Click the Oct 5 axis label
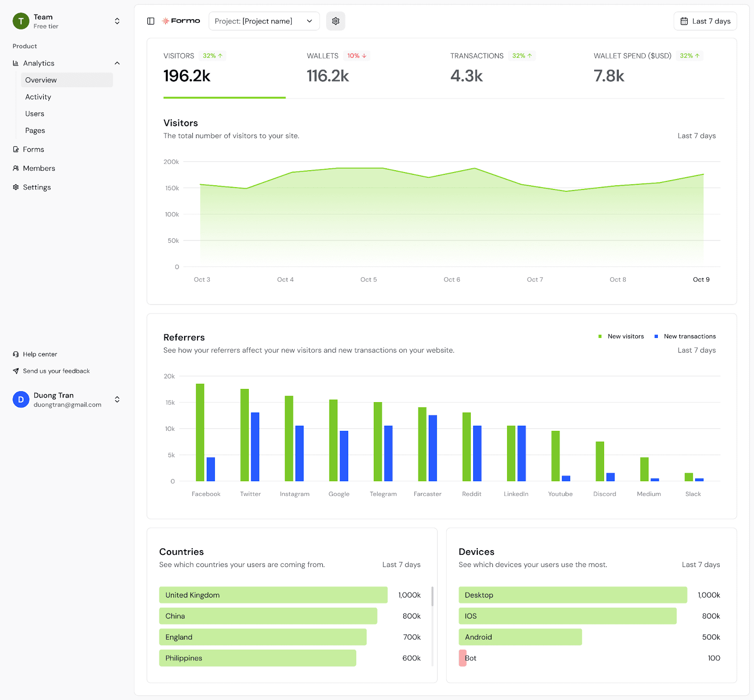754x700 pixels. [x=369, y=280]
